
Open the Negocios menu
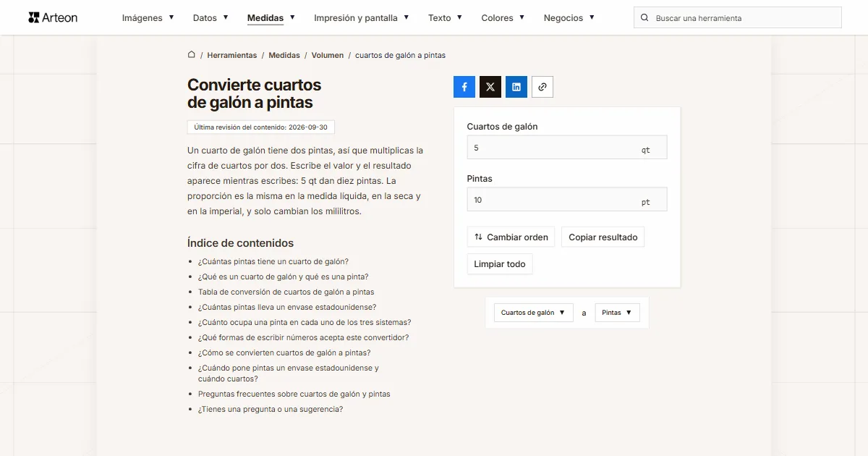click(x=569, y=18)
